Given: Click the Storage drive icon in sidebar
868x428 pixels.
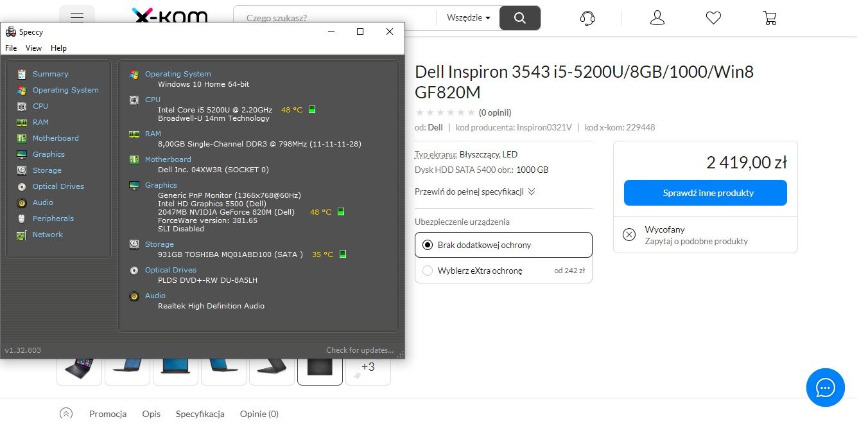Looking at the screenshot, I should point(22,170).
